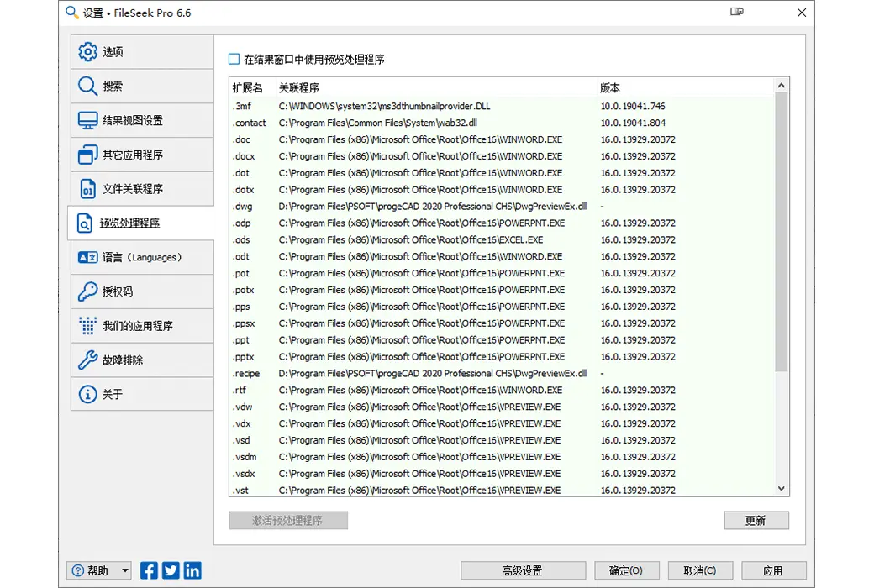The height and width of the screenshot is (588, 874).
Task: Select the .potx extension row
Action: coord(502,290)
